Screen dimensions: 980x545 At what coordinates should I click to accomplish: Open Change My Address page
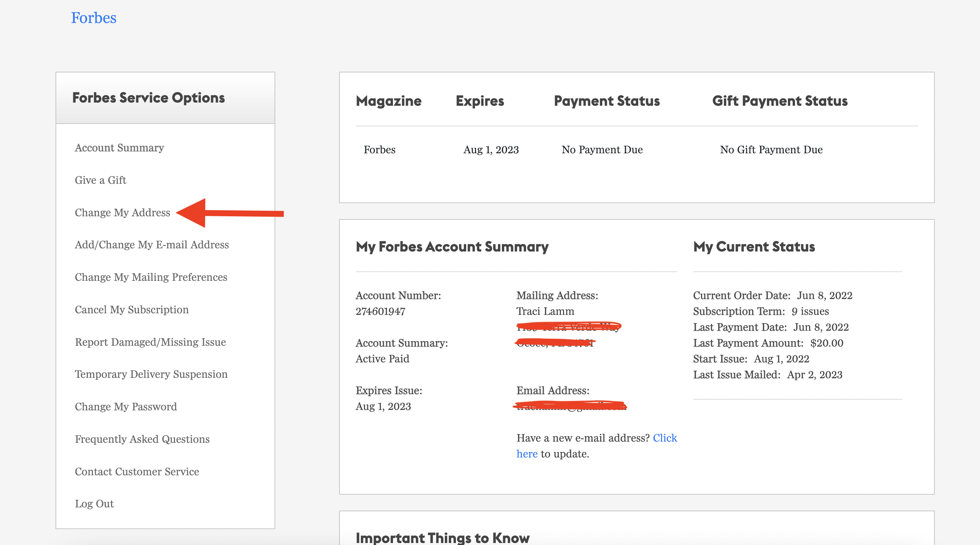122,213
